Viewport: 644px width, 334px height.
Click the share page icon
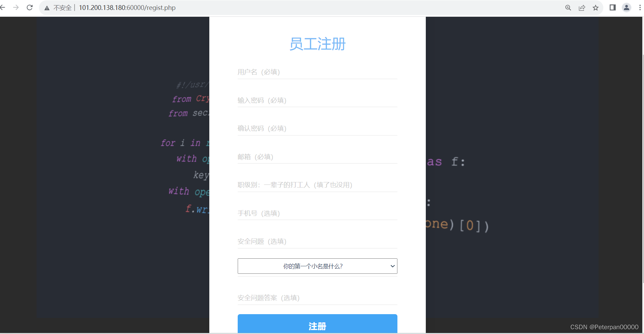point(582,8)
